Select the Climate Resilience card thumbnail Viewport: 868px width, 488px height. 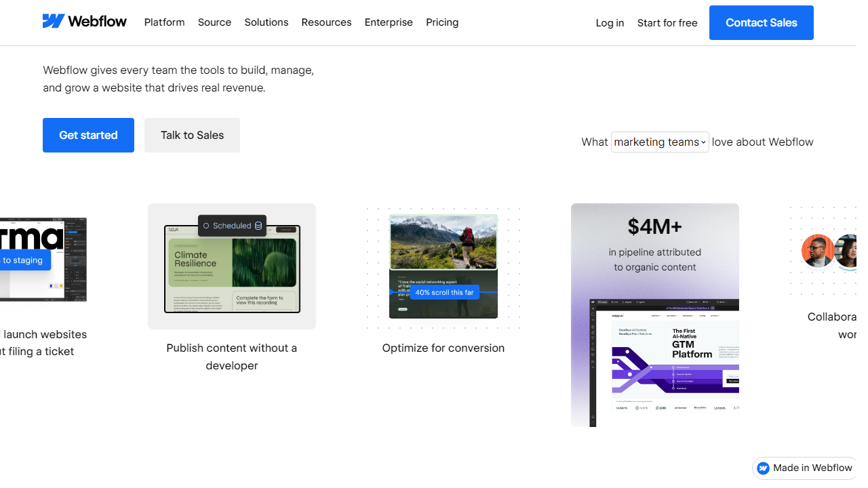point(232,266)
